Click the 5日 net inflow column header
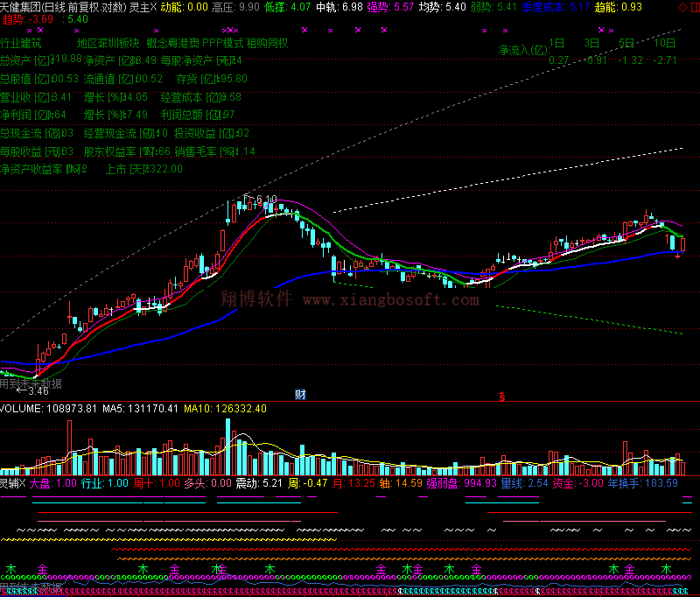Viewport: 700px width, 597px height. (626, 43)
